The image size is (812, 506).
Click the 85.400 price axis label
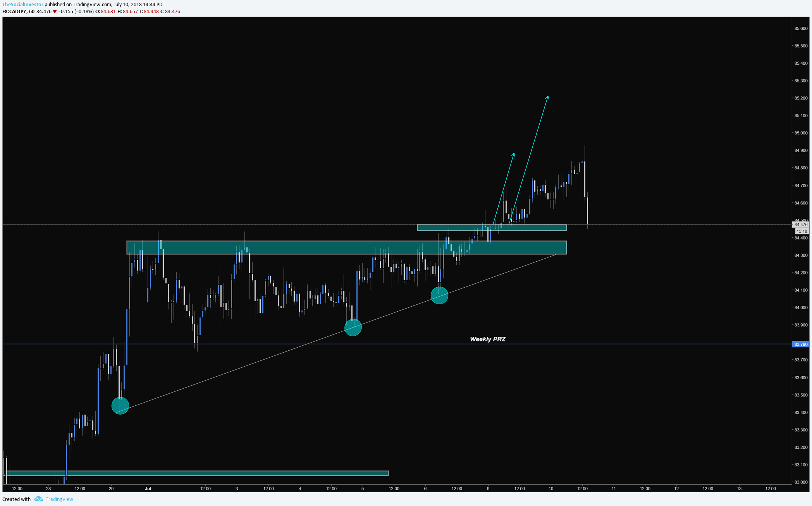coord(801,63)
